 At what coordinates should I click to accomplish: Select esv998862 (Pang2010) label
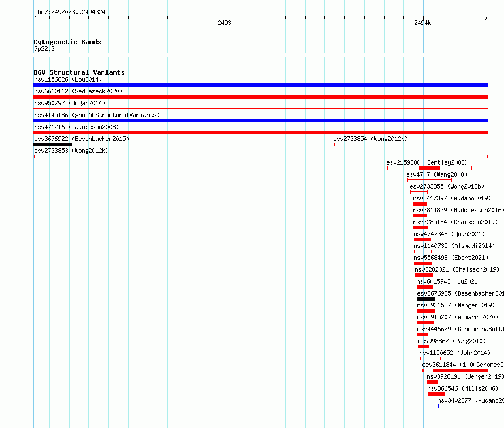pos(452,341)
